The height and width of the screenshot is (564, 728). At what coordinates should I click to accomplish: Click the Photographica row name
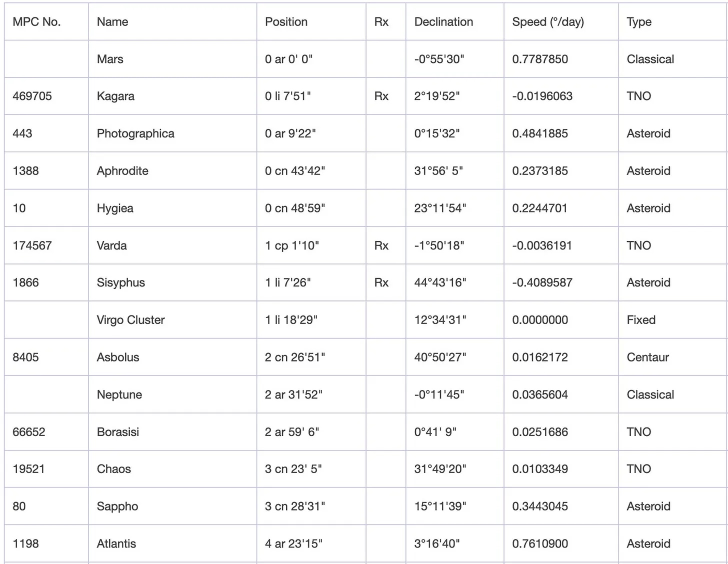click(135, 133)
